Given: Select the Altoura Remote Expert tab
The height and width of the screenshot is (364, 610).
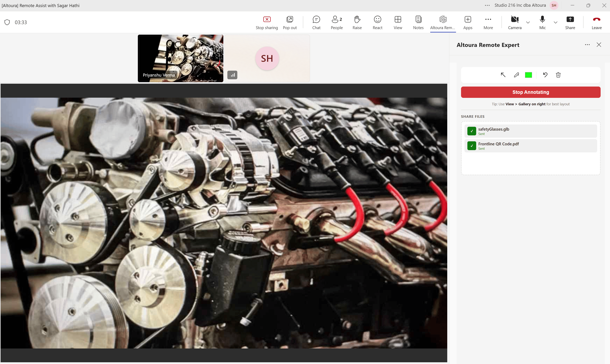Looking at the screenshot, I should pos(443,23).
